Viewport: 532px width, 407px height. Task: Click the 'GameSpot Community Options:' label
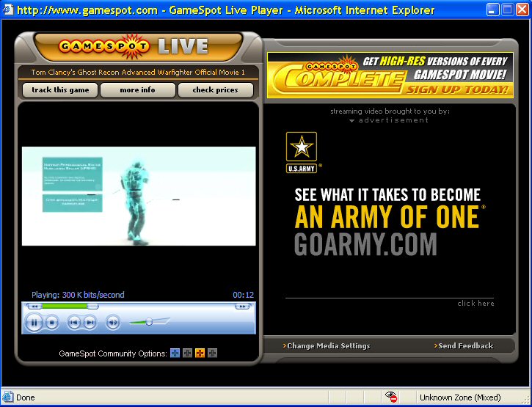[x=113, y=353]
